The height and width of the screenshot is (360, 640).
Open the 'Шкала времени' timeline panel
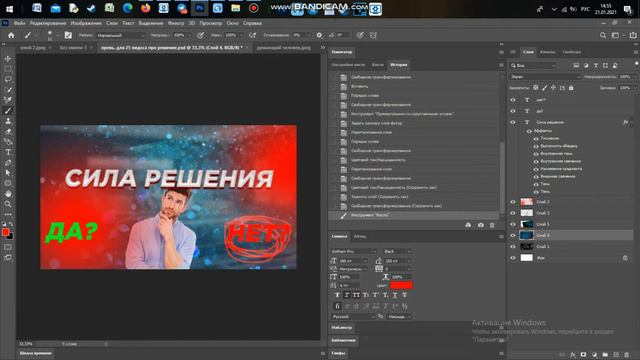[36, 353]
